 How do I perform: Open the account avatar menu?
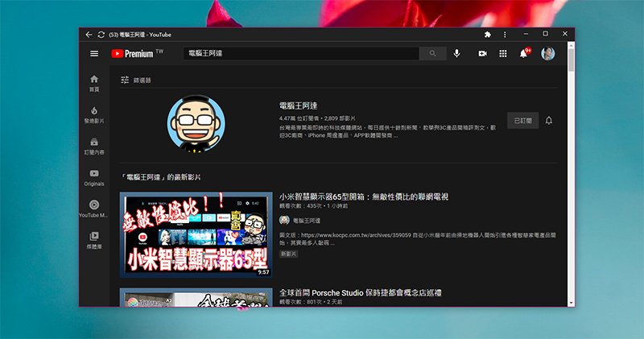548,53
